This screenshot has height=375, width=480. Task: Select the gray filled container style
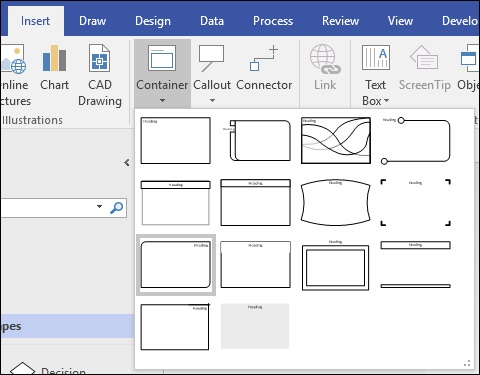[255, 326]
